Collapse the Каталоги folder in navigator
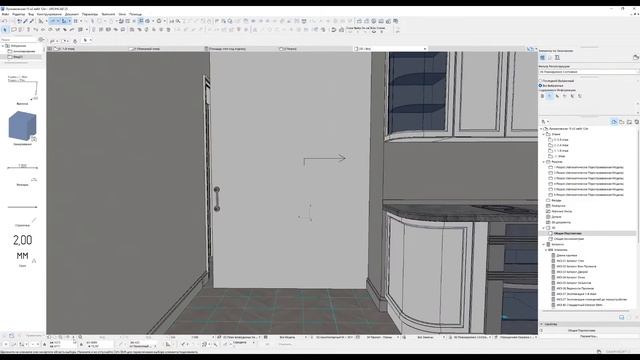Screen dimensions: 640x360 pyautogui.click(x=544, y=244)
